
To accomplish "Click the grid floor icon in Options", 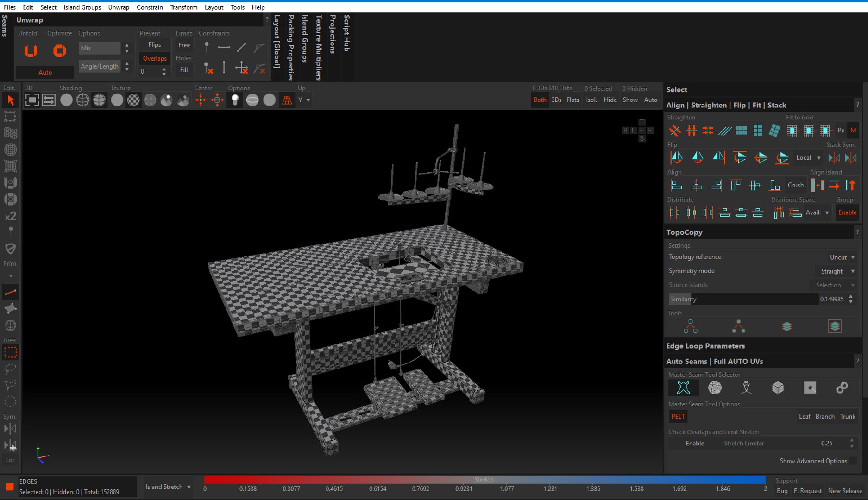I will coord(287,100).
